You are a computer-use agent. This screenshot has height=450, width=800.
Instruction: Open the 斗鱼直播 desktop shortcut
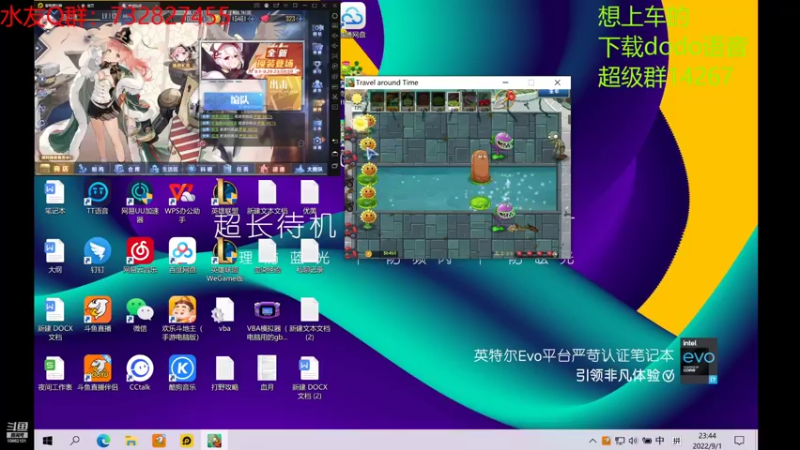(x=97, y=314)
